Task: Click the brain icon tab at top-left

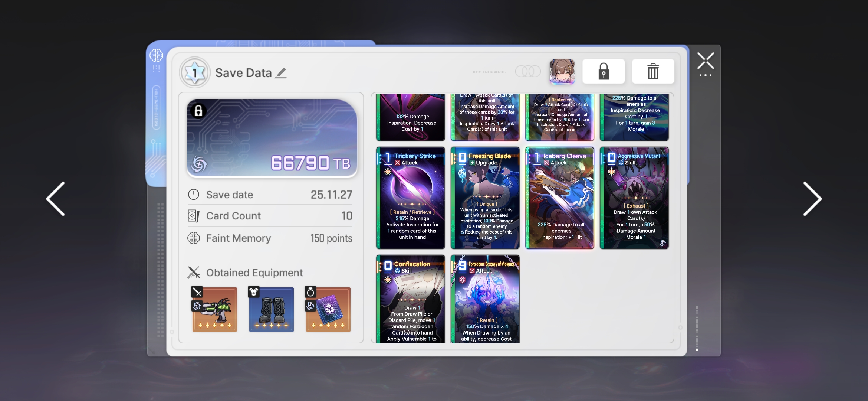Action: pyautogui.click(x=156, y=56)
